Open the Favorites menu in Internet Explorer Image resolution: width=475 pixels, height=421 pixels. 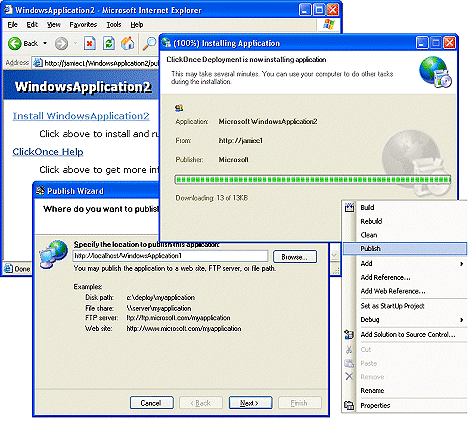click(x=83, y=25)
